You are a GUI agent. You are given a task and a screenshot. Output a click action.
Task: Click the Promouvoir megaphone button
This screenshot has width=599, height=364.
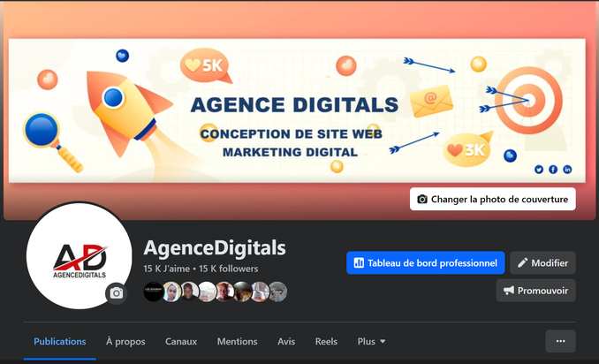tap(535, 291)
